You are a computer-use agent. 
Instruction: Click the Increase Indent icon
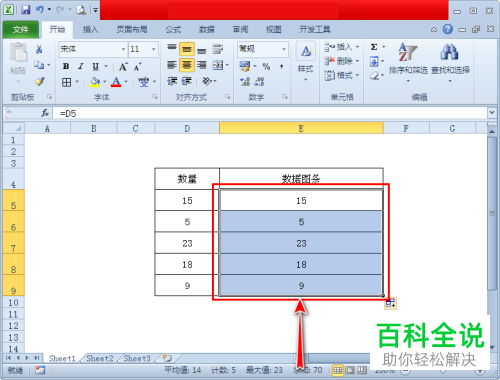coord(187,81)
